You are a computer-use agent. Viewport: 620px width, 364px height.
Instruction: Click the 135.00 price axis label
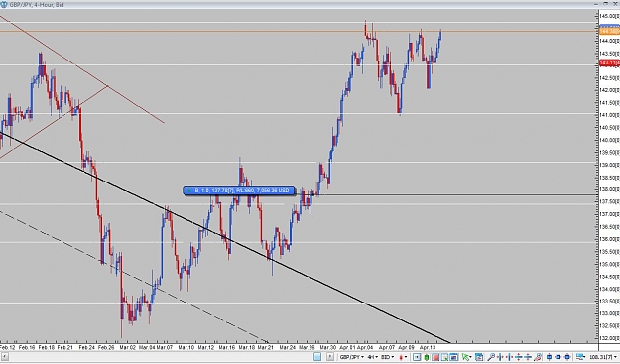tap(609, 264)
